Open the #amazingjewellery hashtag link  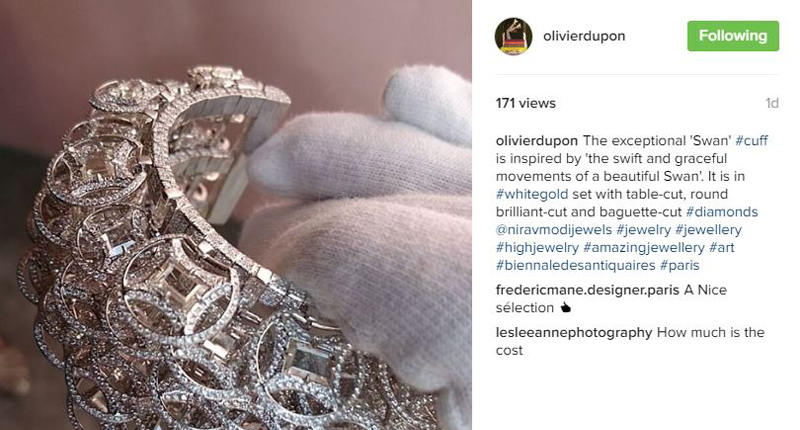pos(644,247)
